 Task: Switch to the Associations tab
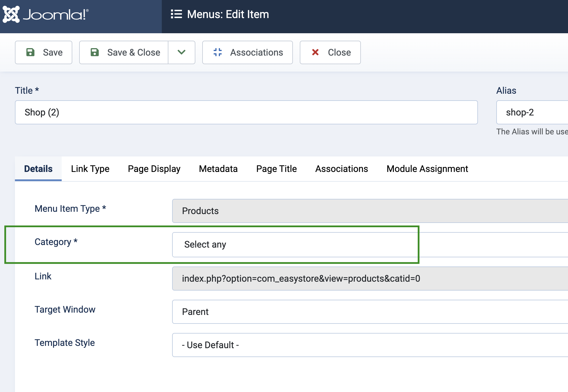tap(341, 169)
